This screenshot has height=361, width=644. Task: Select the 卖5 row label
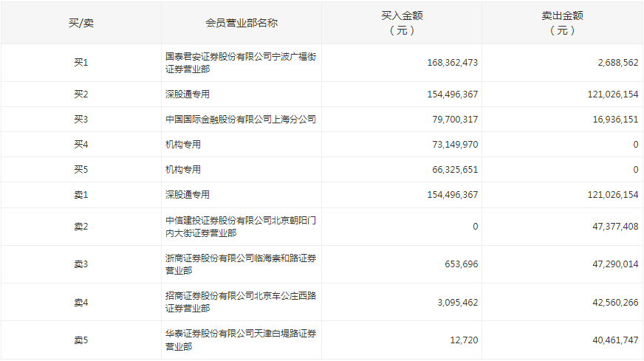pyautogui.click(x=80, y=340)
